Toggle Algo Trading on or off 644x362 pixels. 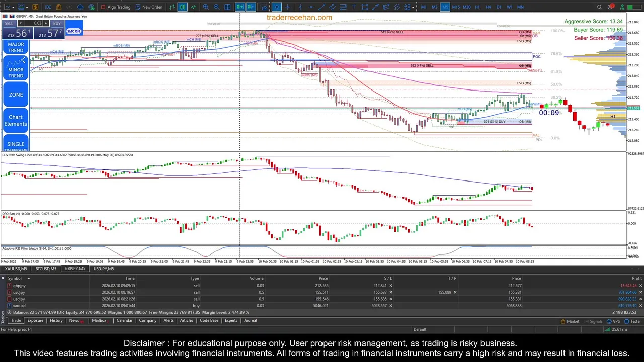pos(116,7)
